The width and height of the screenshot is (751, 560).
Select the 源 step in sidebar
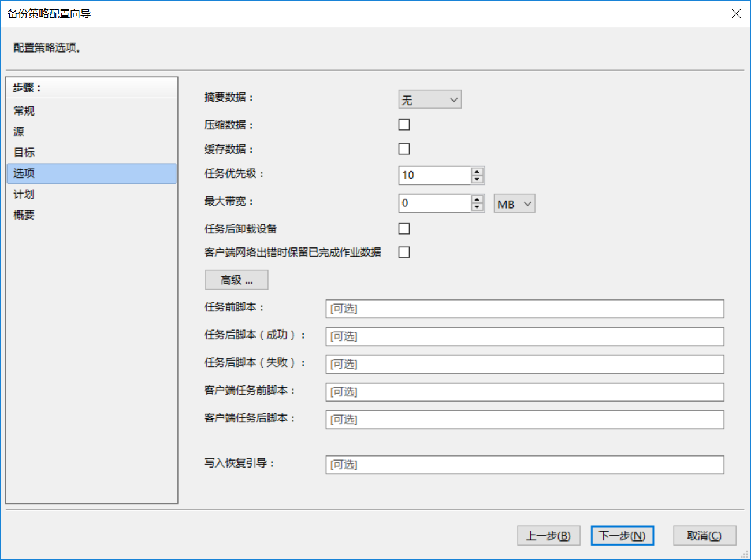pyautogui.click(x=19, y=132)
